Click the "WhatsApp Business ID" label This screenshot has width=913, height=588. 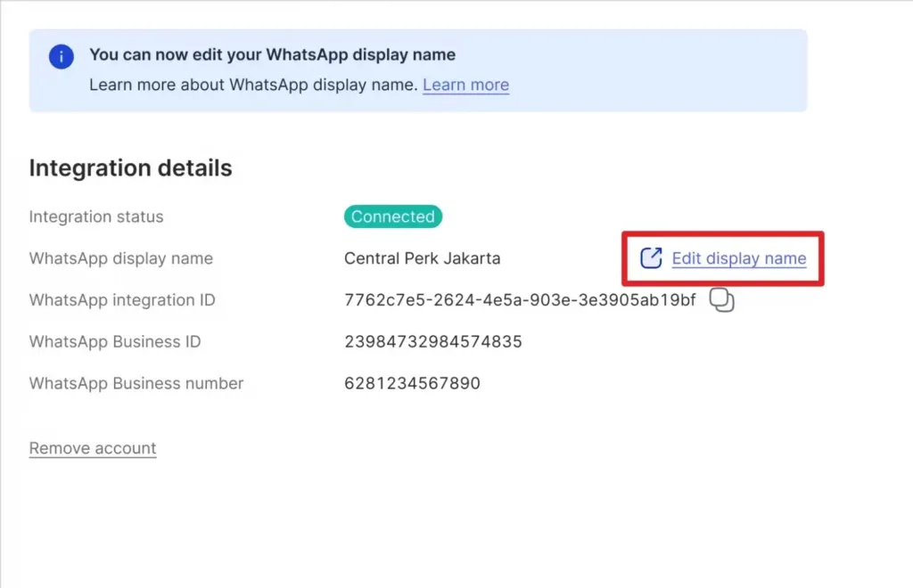114,341
